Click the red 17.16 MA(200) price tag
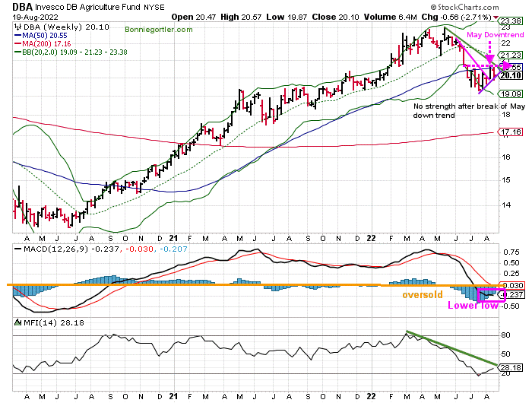Image resolution: width=532 pixels, height=403 pixels. (511, 132)
